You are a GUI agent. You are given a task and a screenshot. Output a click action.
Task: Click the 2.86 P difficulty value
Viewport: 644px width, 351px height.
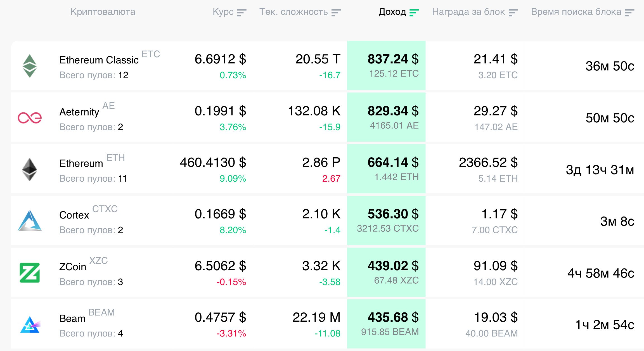click(x=321, y=163)
